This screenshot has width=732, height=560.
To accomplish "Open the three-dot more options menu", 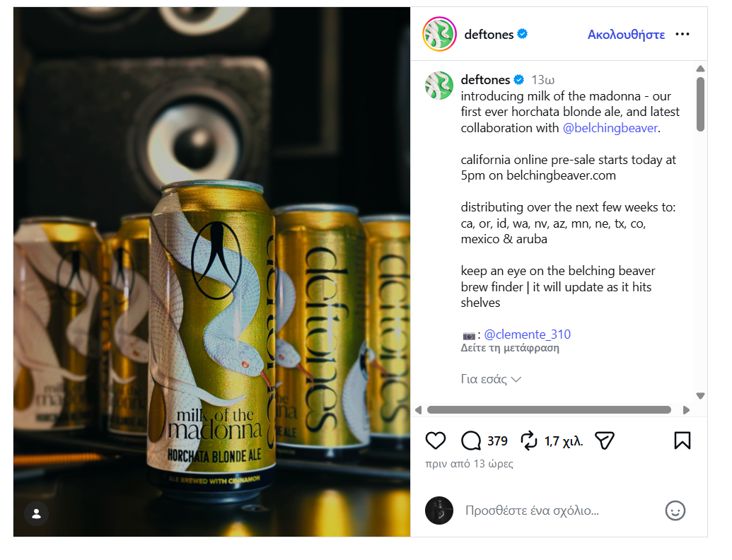I will pyautogui.click(x=682, y=35).
